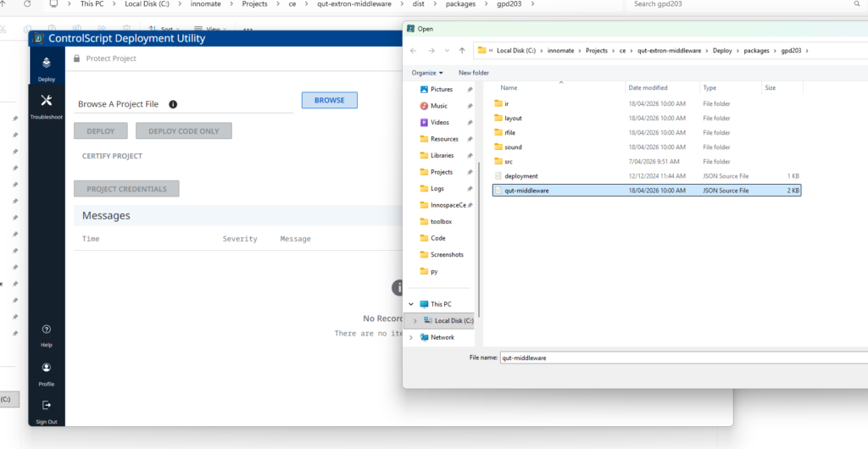Go up one folder level in Open dialog
Image resolution: width=868 pixels, height=449 pixels.
[462, 51]
